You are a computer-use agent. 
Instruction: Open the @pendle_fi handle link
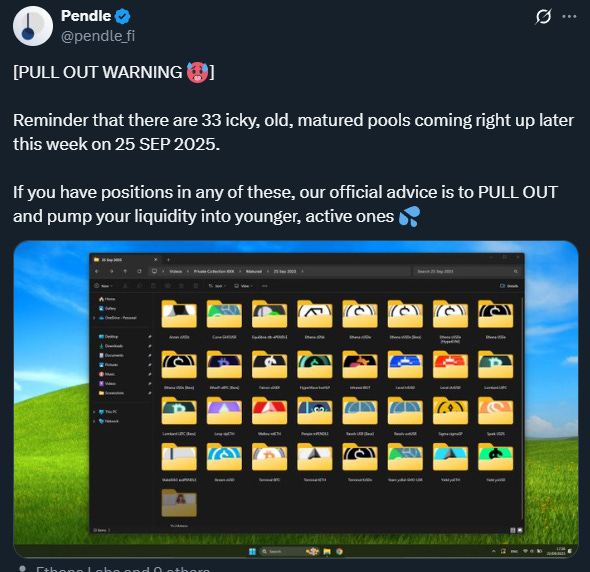click(x=98, y=36)
